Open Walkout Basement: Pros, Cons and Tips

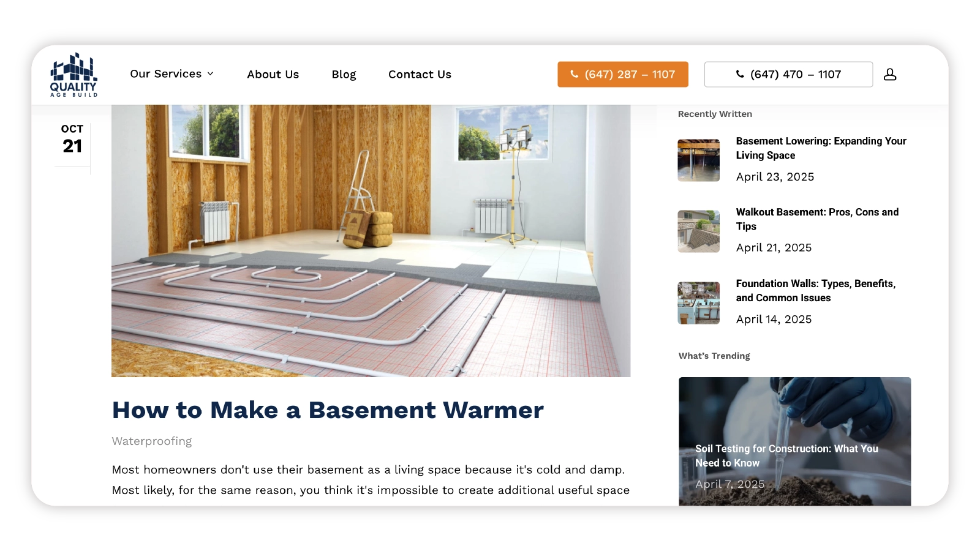click(817, 219)
